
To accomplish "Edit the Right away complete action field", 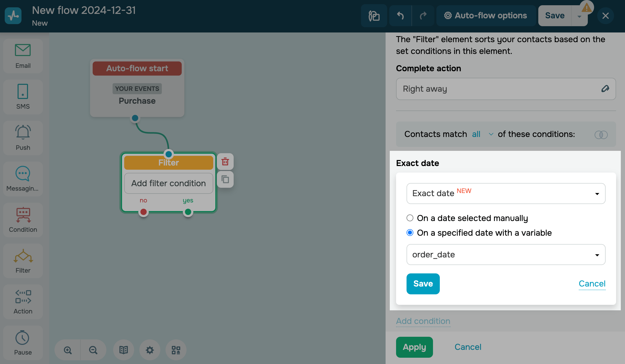I will pyautogui.click(x=605, y=89).
